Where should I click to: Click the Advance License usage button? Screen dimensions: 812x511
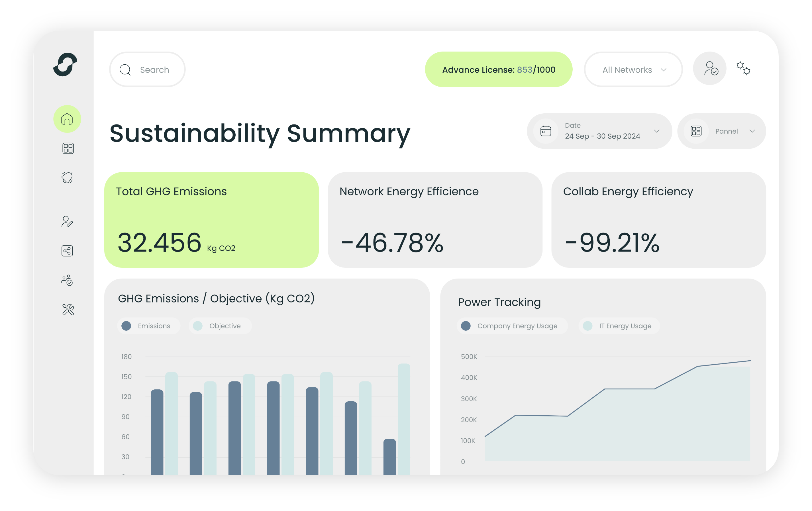point(499,70)
